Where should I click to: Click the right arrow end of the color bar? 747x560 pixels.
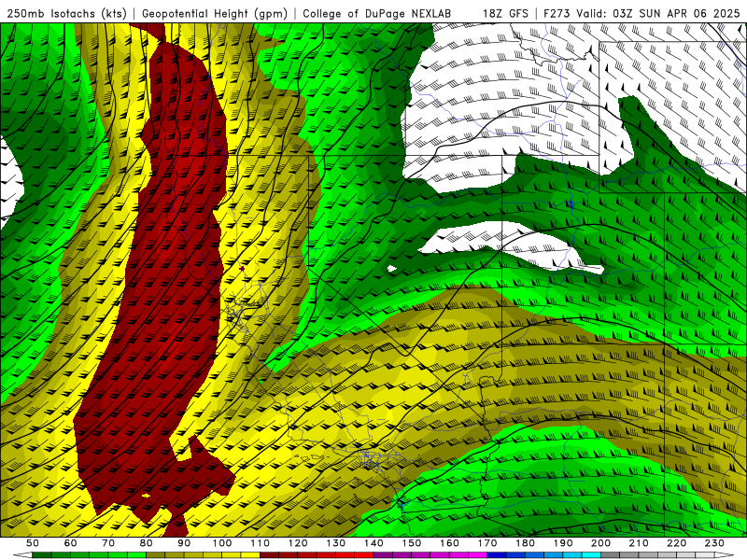click(x=725, y=555)
